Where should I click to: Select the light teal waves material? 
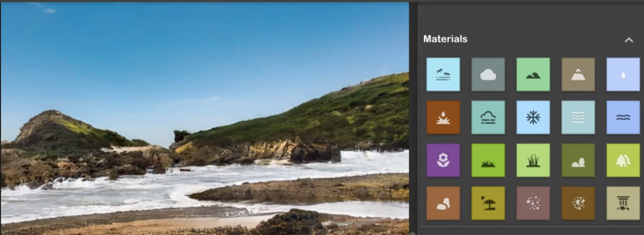coord(578,117)
